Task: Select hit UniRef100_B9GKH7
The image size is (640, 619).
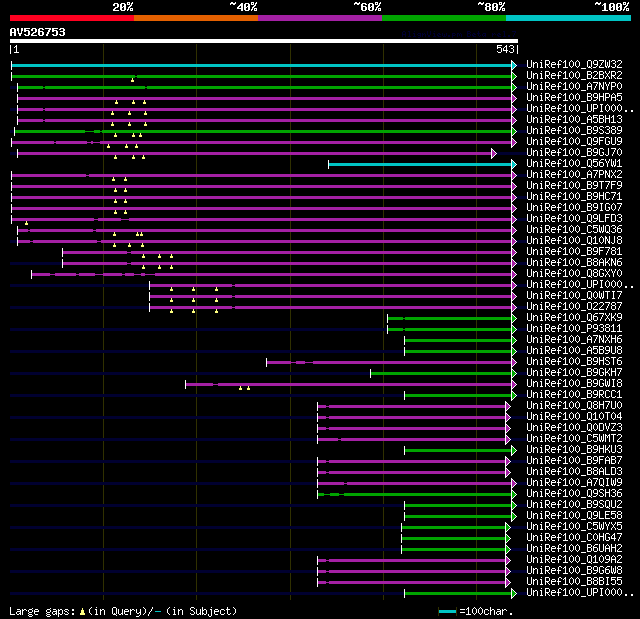Action: [x=574, y=373]
